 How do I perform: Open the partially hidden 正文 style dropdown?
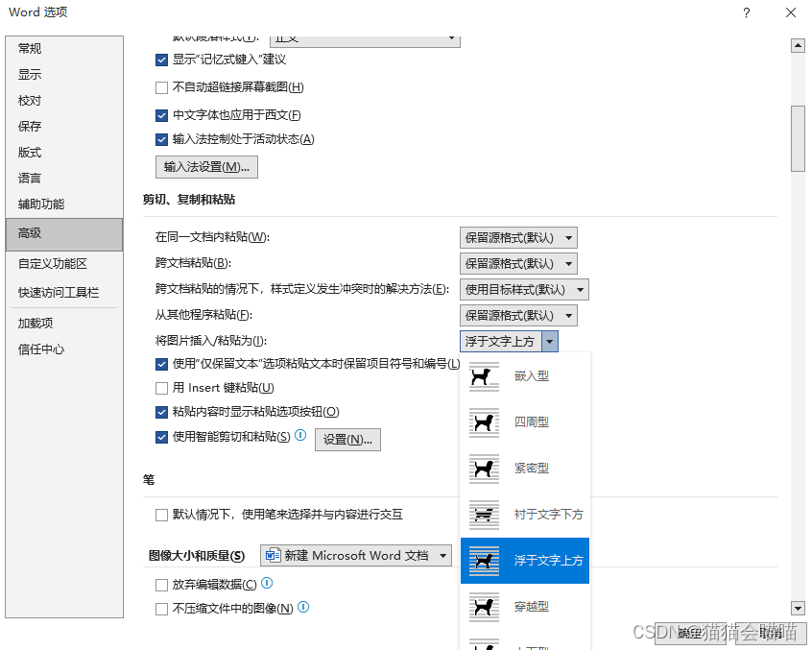pyautogui.click(x=365, y=41)
